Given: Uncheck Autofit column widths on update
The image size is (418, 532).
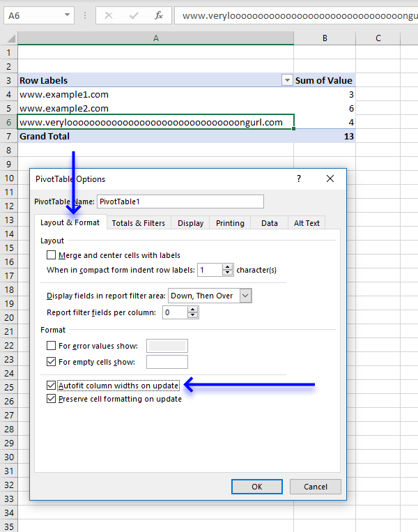Looking at the screenshot, I should (51, 386).
